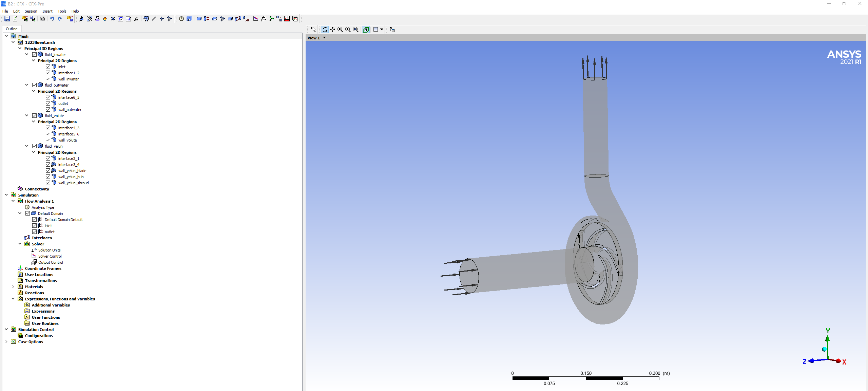Insert a point with the single star icon

(162, 19)
